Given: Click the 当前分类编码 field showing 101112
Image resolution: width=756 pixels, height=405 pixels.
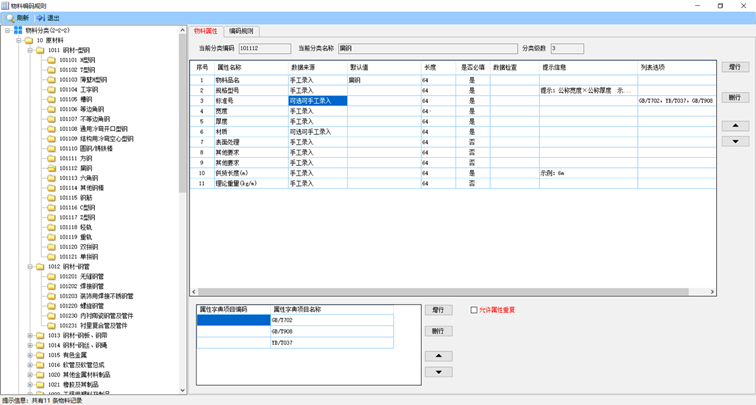Looking at the screenshot, I should click(x=265, y=49).
